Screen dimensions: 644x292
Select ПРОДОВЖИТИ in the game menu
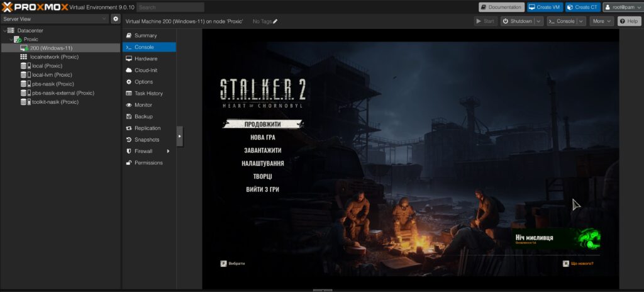pos(263,124)
